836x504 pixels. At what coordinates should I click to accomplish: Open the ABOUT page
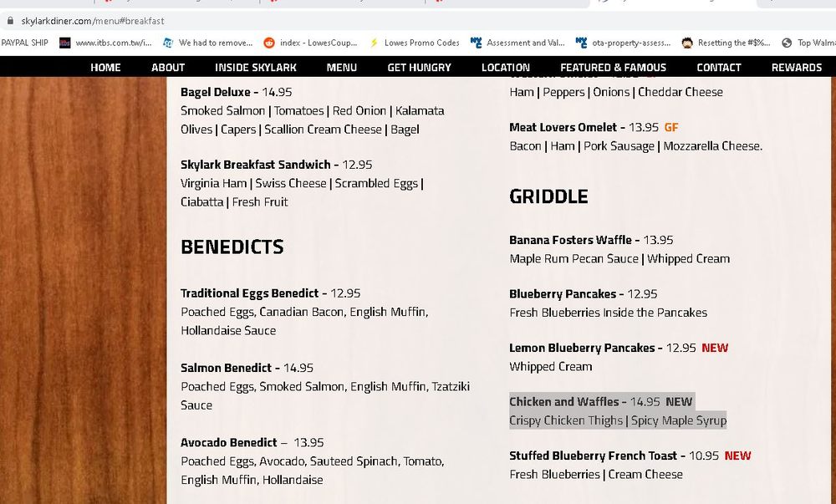[x=168, y=68]
